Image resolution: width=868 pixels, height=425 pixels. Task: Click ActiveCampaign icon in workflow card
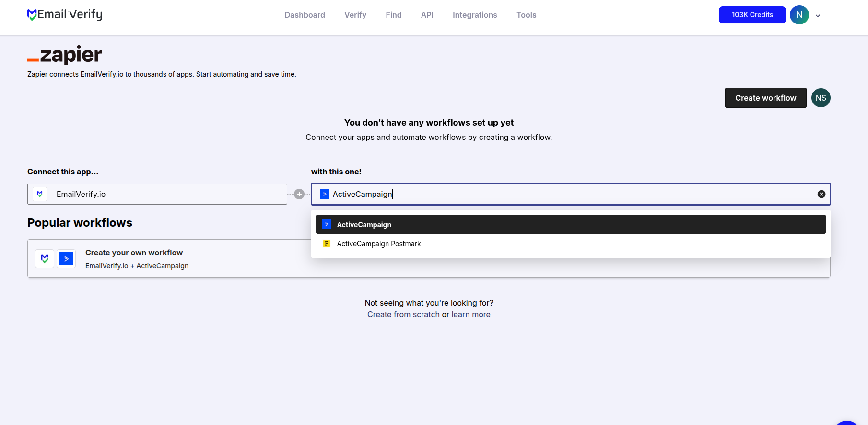66,259
